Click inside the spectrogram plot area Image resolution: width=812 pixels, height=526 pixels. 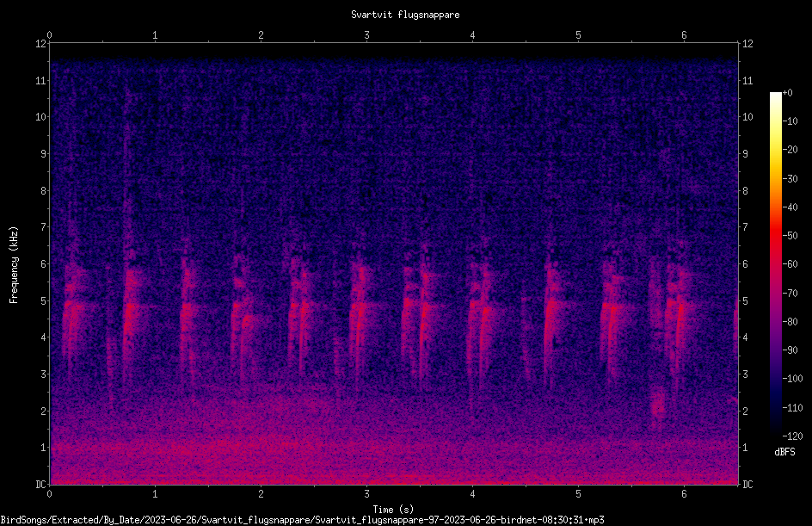[394, 263]
